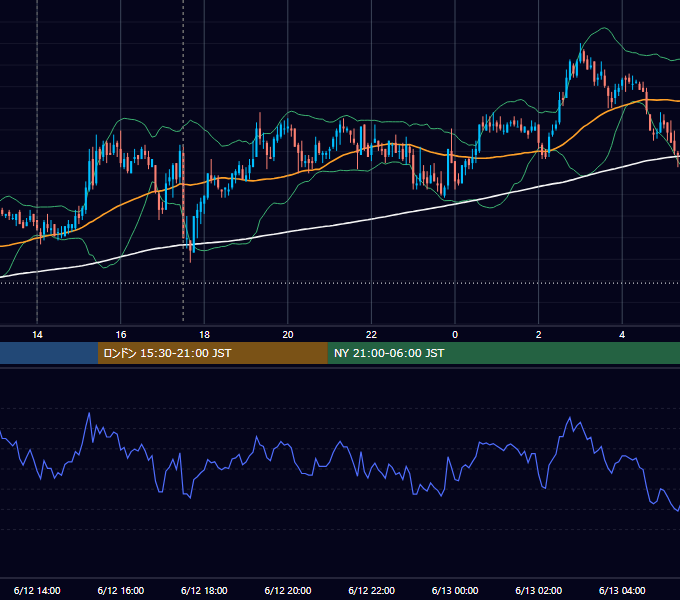This screenshot has height=600, width=680.
Task: Click the '18' hour label on chart axis
Action: pyautogui.click(x=204, y=335)
